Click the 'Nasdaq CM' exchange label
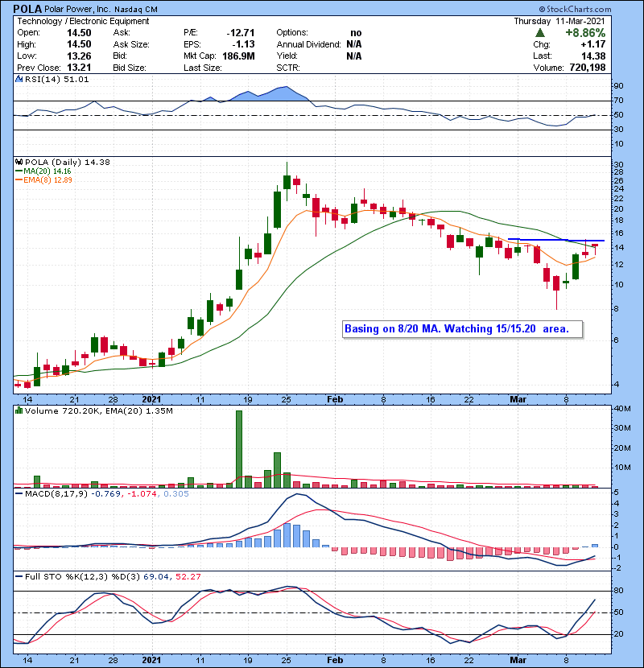This screenshot has height=668, width=644. [135, 9]
